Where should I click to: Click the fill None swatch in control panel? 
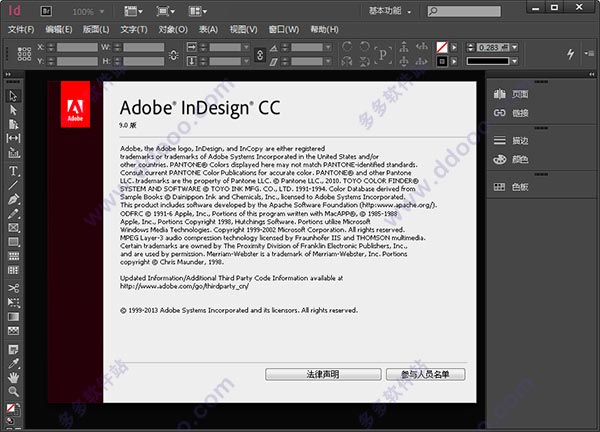442,47
